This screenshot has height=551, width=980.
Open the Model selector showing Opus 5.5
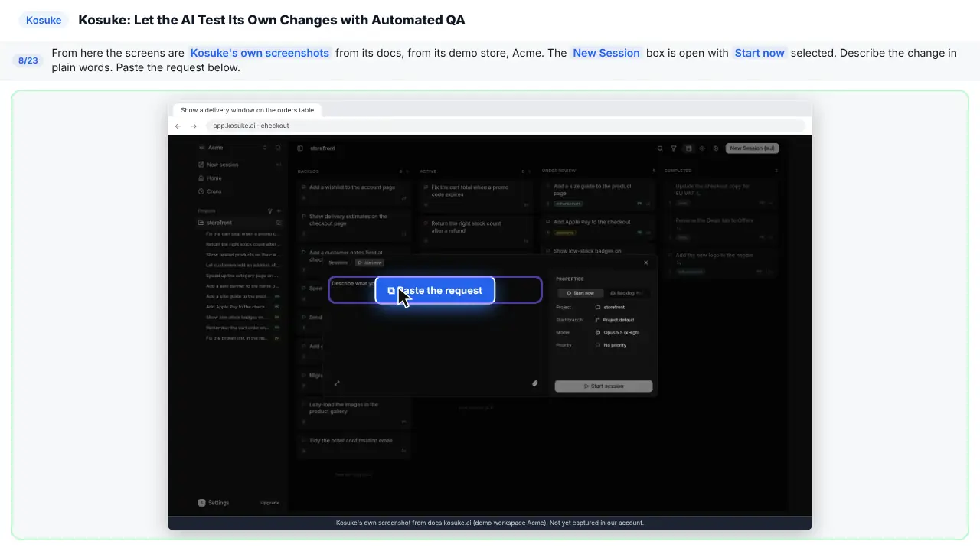(617, 333)
